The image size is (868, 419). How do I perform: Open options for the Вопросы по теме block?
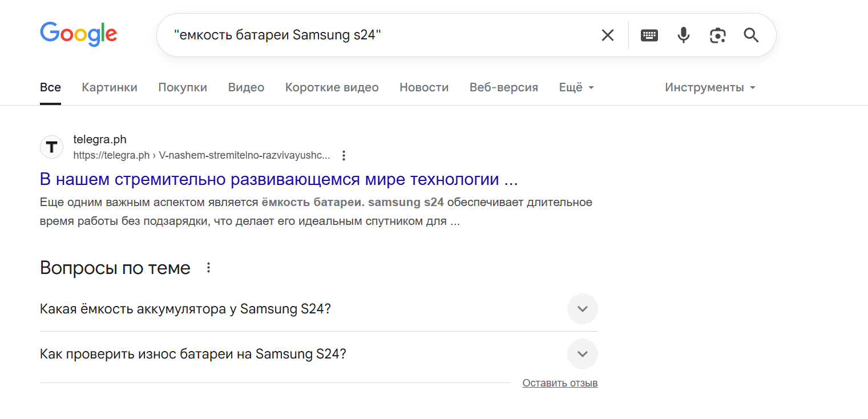[x=208, y=267]
